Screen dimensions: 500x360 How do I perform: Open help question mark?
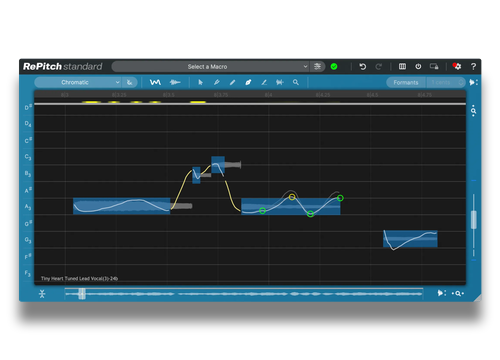473,66
